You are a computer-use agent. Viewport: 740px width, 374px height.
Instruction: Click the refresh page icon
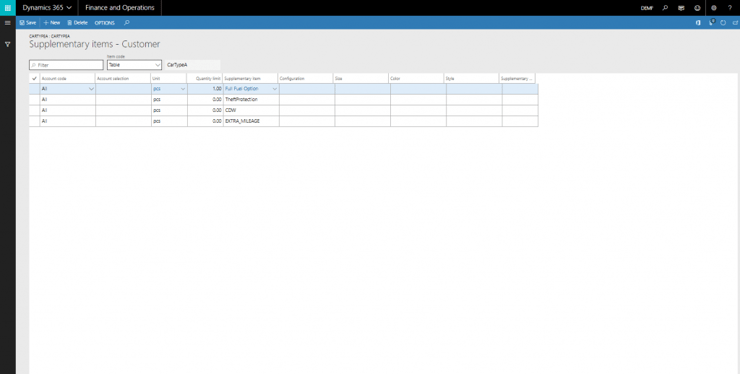point(723,23)
